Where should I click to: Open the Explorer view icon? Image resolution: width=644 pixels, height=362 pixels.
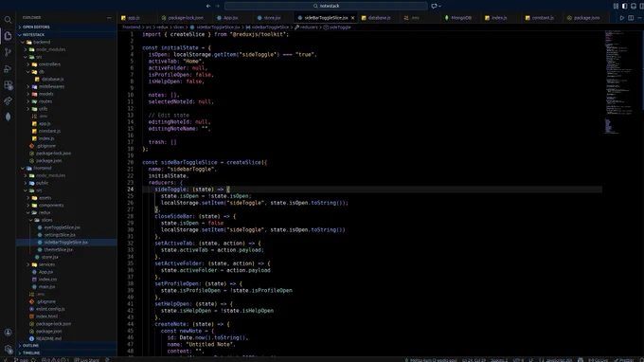tap(8, 36)
